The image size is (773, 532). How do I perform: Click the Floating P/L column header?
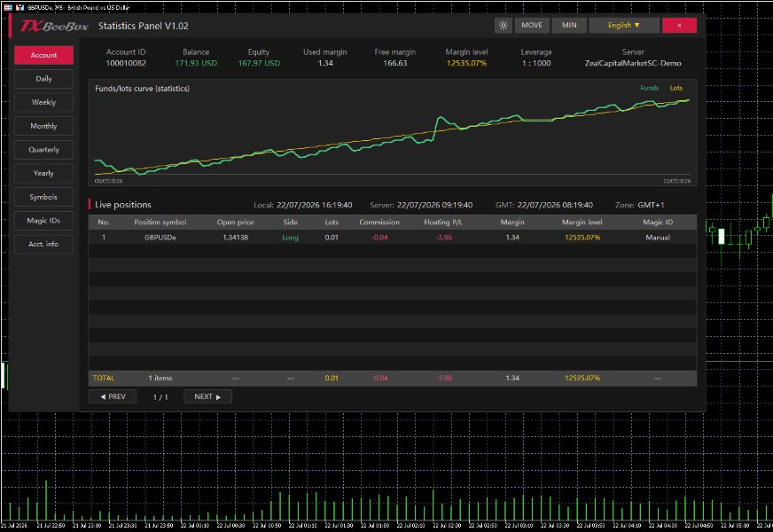[443, 223]
